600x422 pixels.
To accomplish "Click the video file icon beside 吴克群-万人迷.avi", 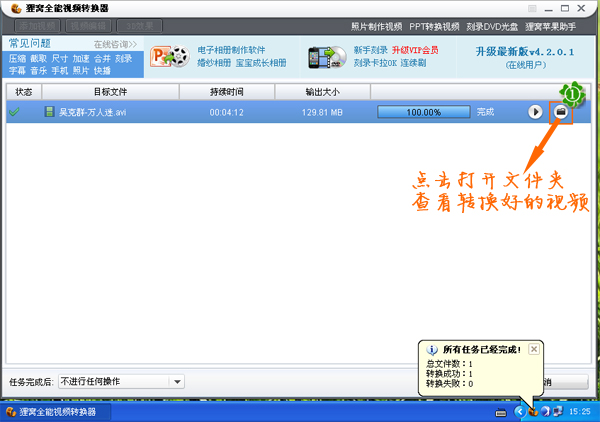I will pos(49,112).
